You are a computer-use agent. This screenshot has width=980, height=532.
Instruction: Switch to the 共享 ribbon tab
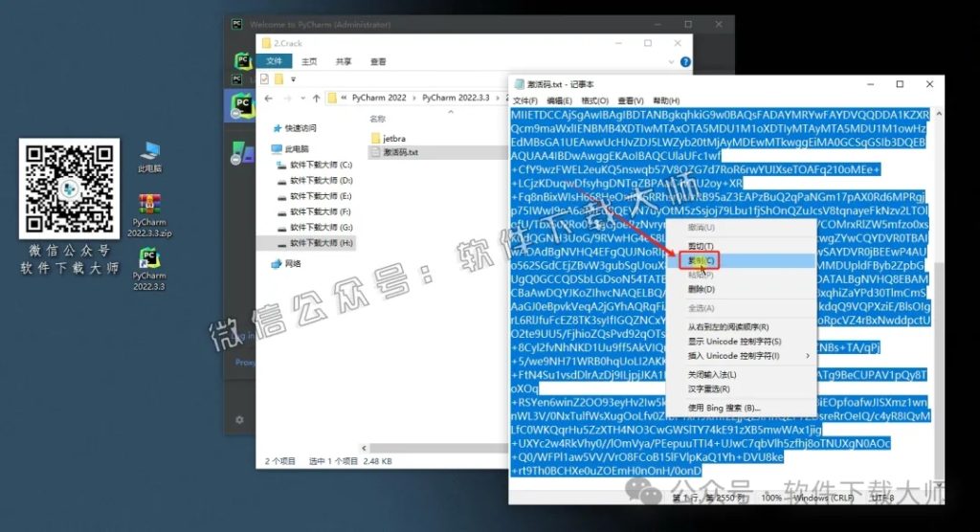(x=344, y=61)
